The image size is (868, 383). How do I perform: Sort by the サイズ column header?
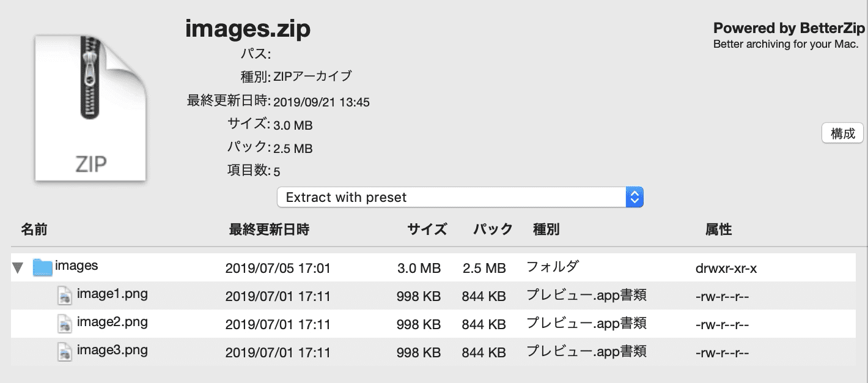[x=427, y=229]
